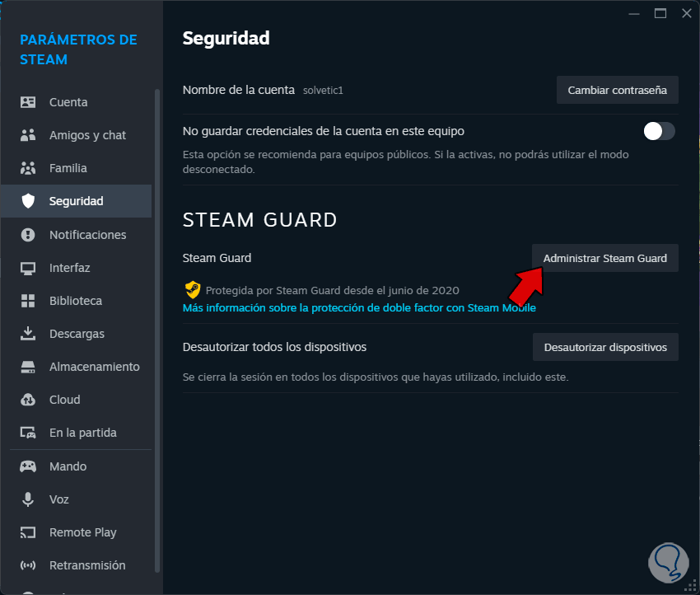Click the Voz microphone icon

(28, 499)
